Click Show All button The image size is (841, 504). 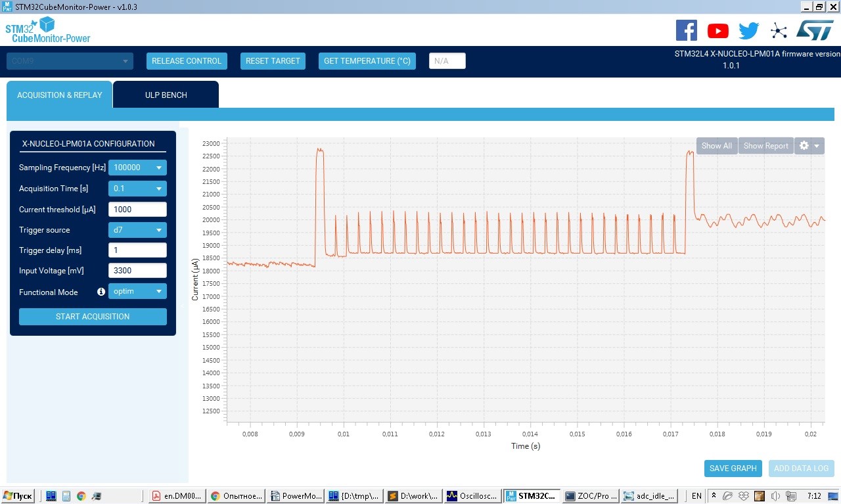click(x=717, y=146)
